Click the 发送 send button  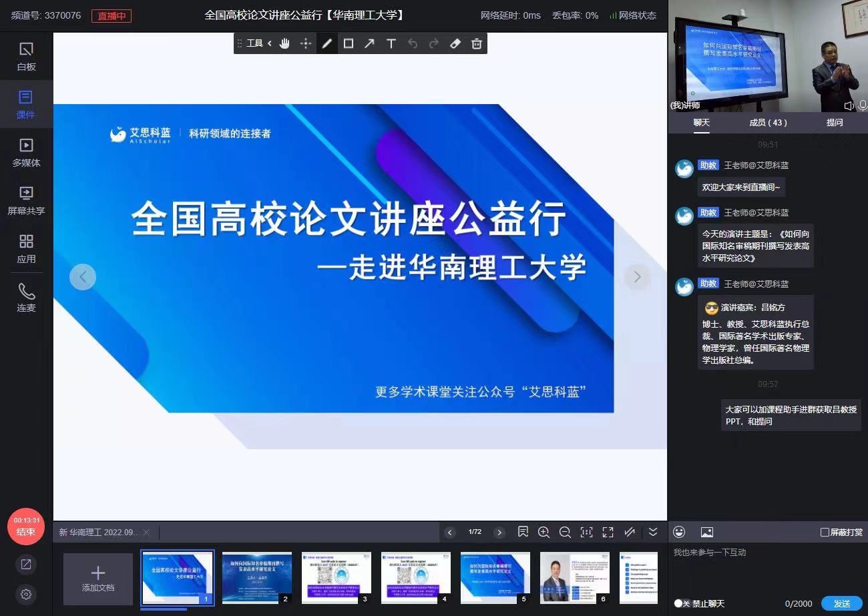842,603
